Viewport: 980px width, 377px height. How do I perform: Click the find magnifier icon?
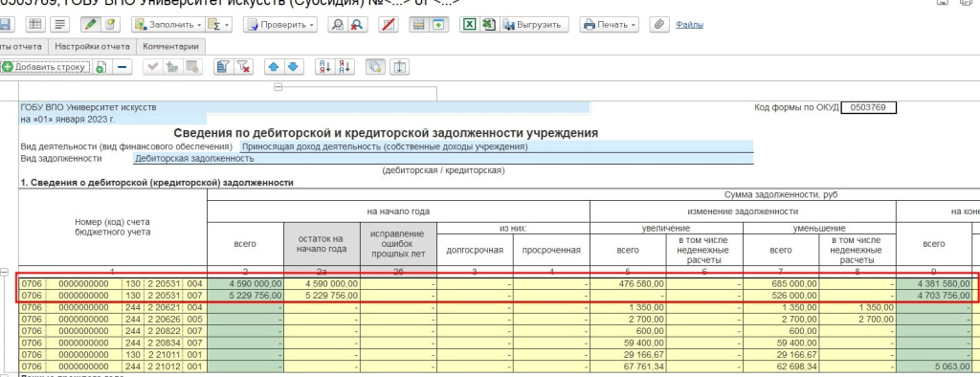click(x=338, y=24)
